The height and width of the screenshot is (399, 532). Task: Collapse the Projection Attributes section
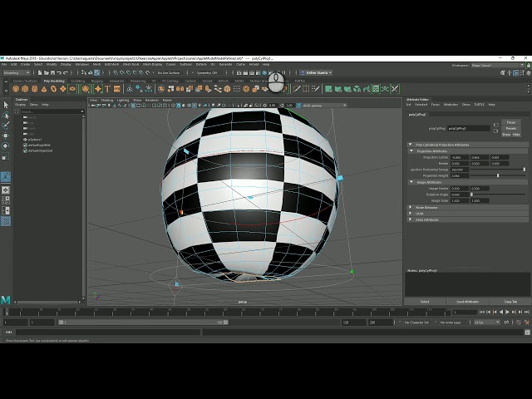468,150
